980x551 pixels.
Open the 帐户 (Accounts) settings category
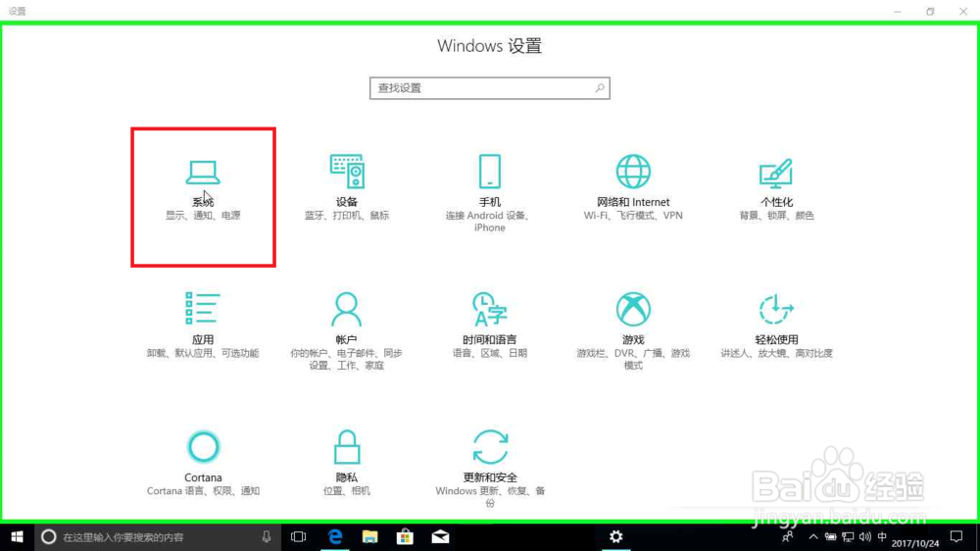coord(346,330)
